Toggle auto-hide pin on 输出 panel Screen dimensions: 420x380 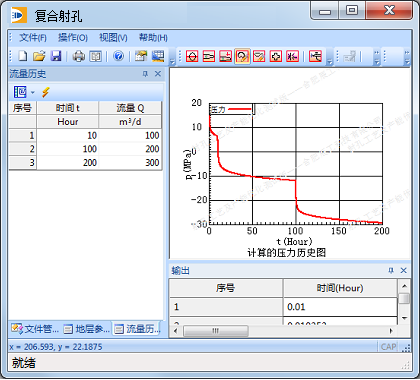tap(391, 270)
